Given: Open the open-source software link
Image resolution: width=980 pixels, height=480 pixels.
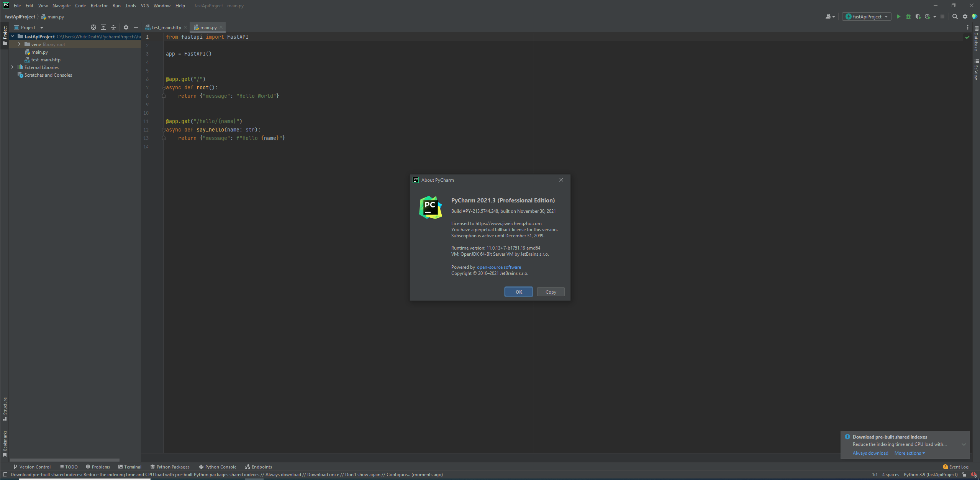Looking at the screenshot, I should (x=499, y=267).
